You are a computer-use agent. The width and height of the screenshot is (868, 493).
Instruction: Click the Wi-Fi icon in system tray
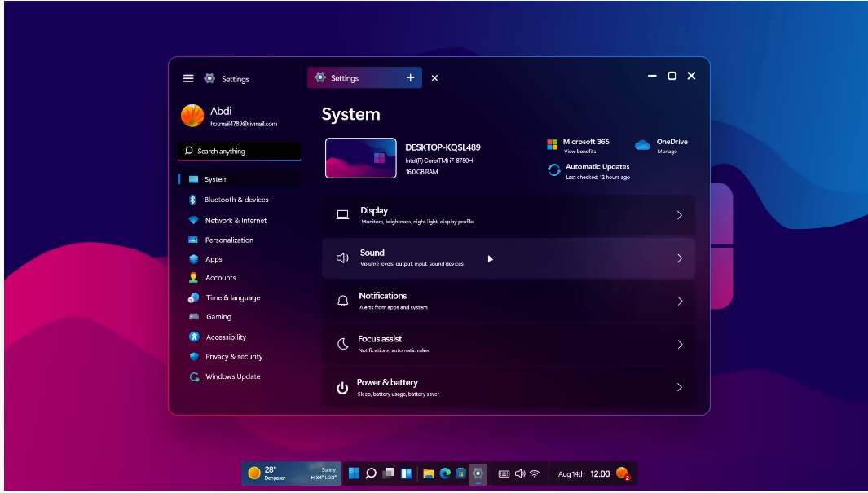click(535, 473)
